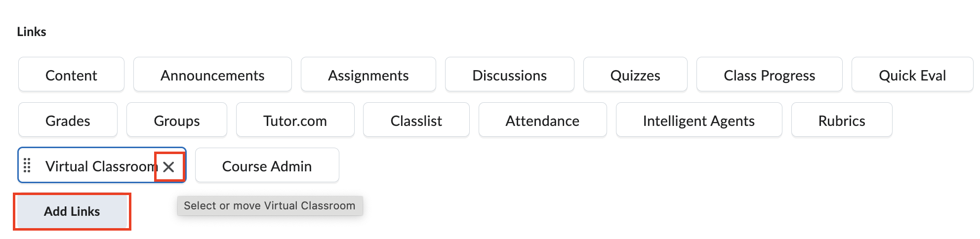Click the Links section heading

(x=32, y=32)
